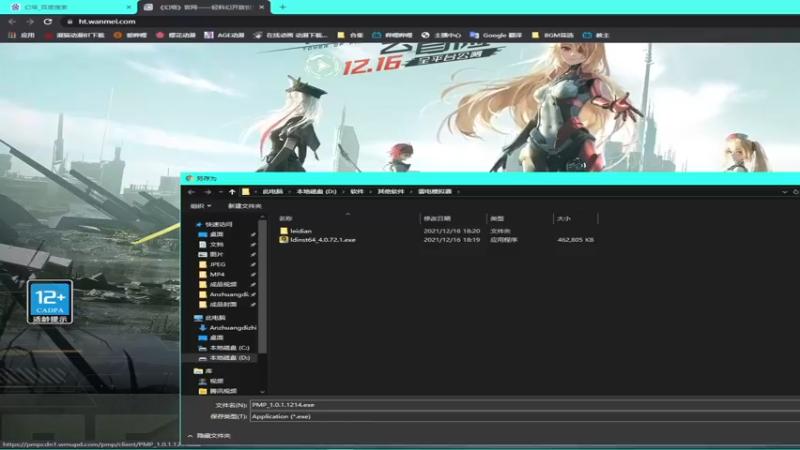Play the trailer video circle button
This screenshot has height=450, width=800.
point(322,65)
